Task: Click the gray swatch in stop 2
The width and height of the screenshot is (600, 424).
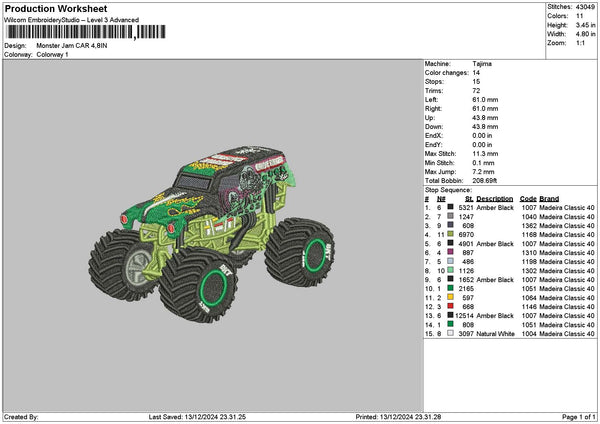Action: pos(450,216)
